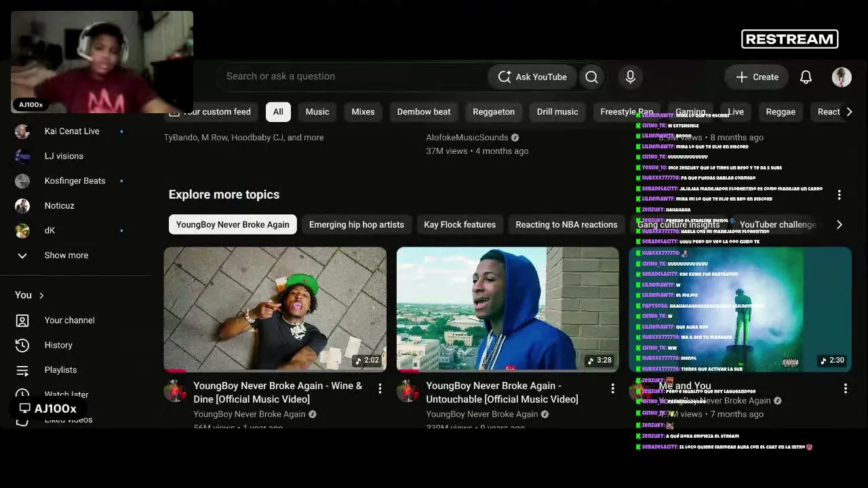This screenshot has width=868, height=488.
Task: Select the Music filter chip
Action: point(317,112)
